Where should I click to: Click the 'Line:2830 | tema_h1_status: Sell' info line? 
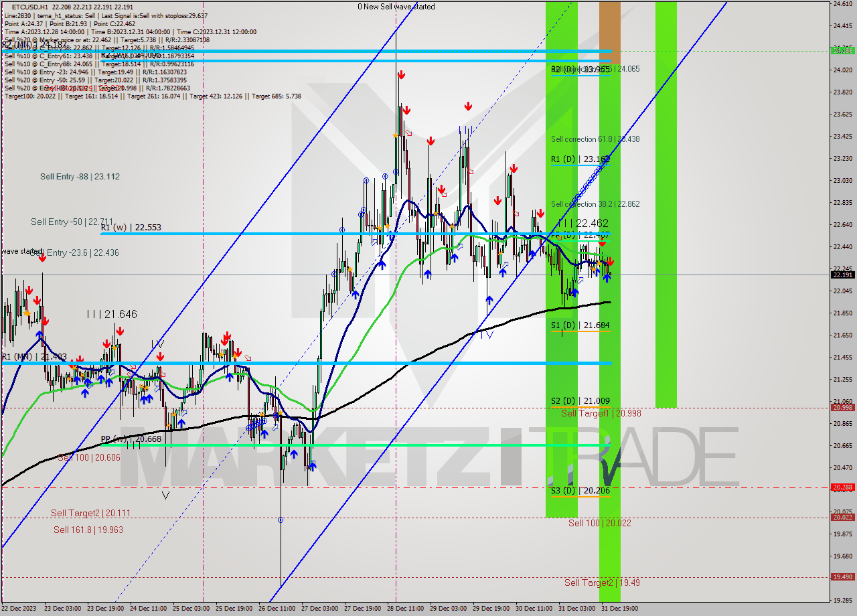point(106,15)
